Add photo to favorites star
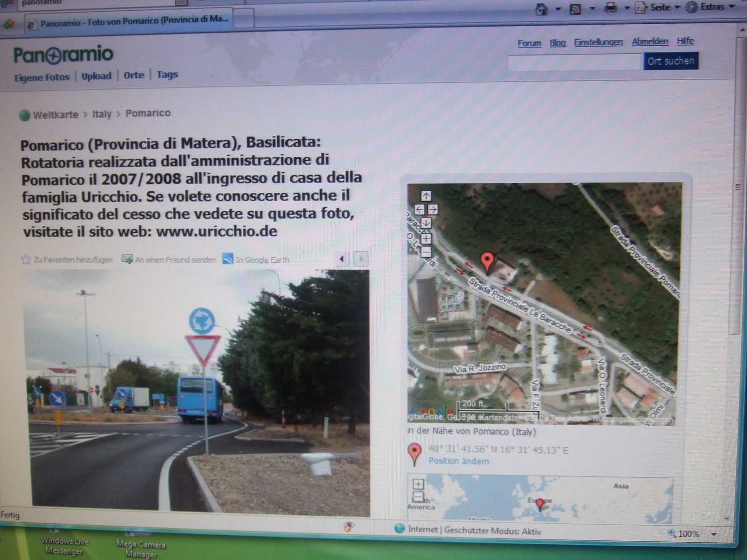 26,259
